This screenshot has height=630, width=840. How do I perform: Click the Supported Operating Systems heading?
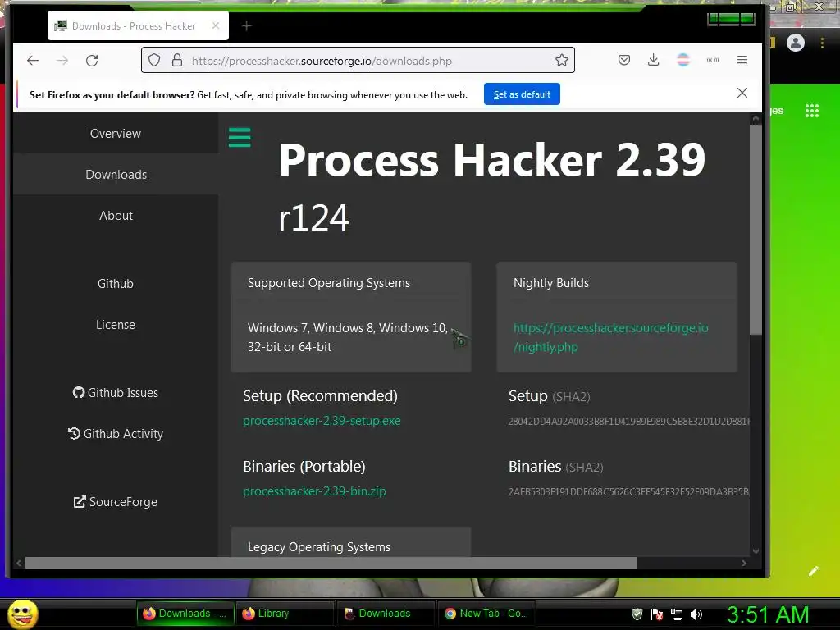point(329,283)
